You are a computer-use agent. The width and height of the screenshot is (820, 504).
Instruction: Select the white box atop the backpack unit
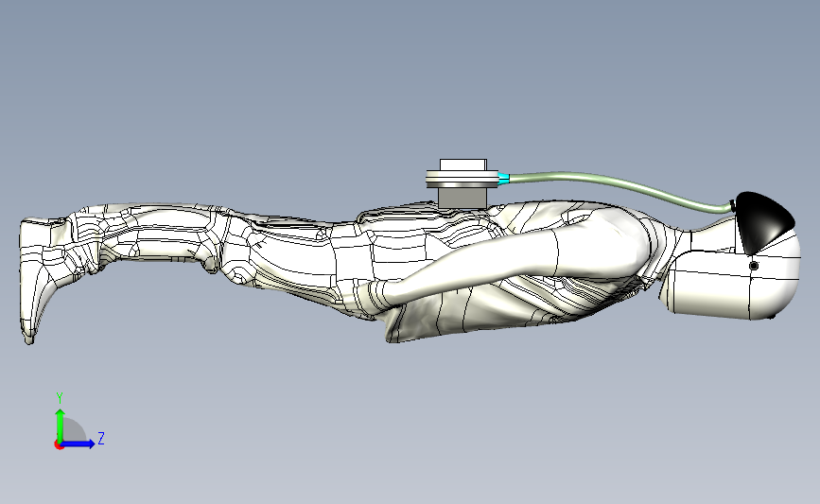tap(463, 165)
